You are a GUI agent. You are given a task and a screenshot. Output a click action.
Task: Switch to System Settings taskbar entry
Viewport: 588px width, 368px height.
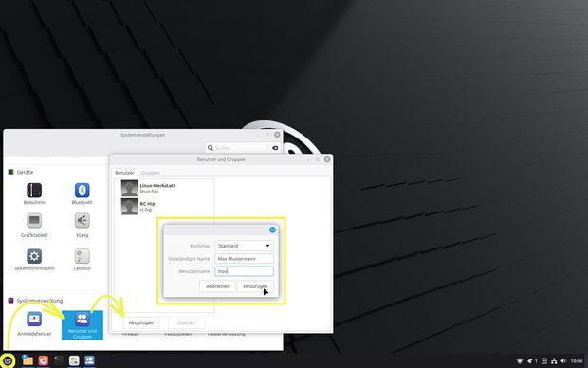(74, 360)
